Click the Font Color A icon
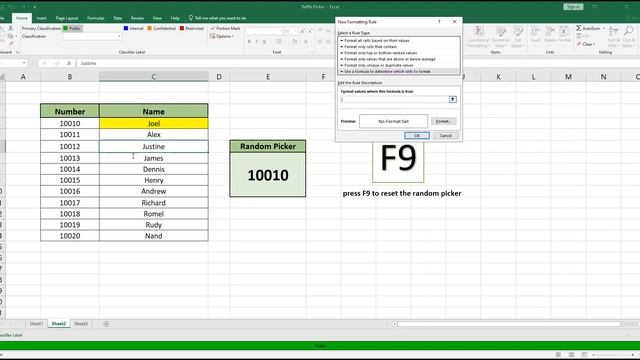The image size is (640, 360). [x=306, y=42]
